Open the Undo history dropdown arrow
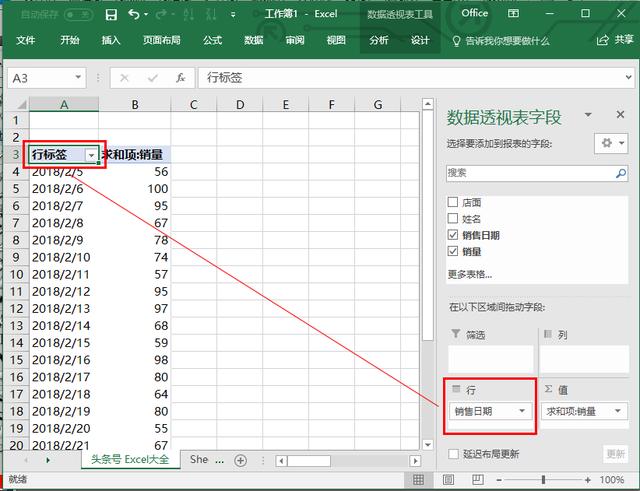 [146, 15]
